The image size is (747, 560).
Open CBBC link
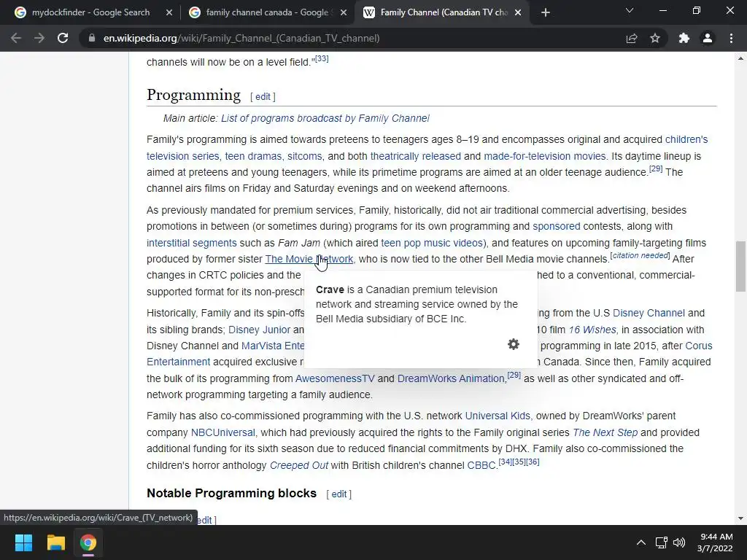pyautogui.click(x=481, y=466)
